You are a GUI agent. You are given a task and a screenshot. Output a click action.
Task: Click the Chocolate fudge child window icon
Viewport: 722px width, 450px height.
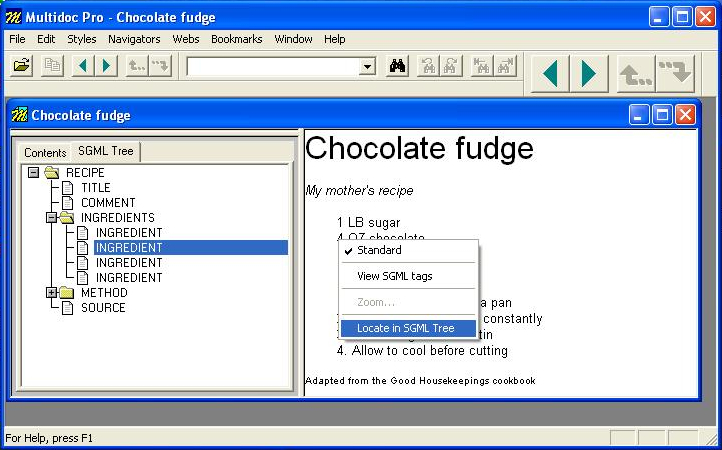click(x=19, y=115)
